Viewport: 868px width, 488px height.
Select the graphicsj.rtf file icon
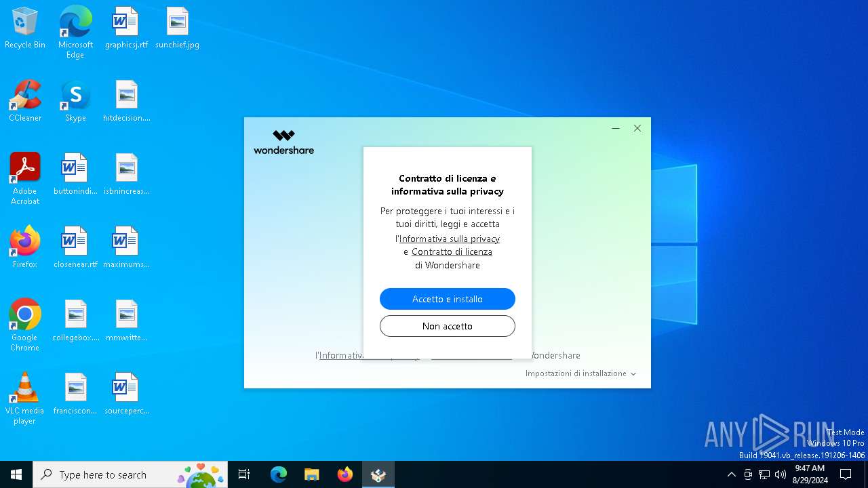[126, 28]
